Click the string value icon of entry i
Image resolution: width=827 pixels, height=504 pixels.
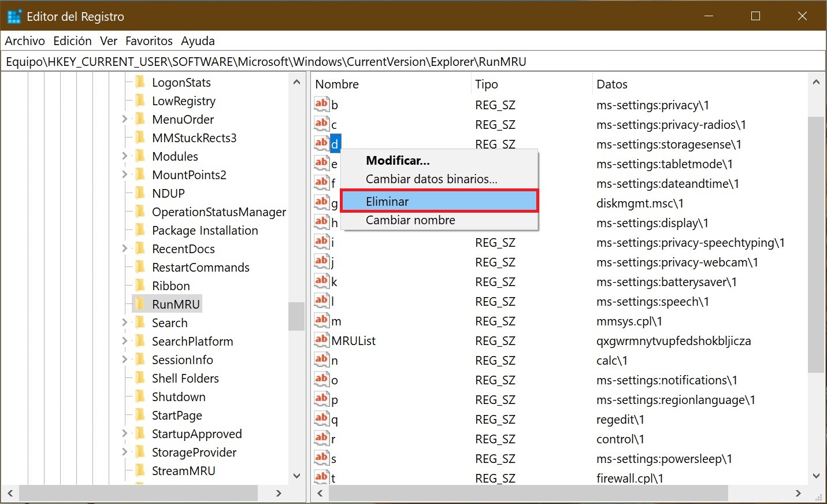pyautogui.click(x=322, y=242)
